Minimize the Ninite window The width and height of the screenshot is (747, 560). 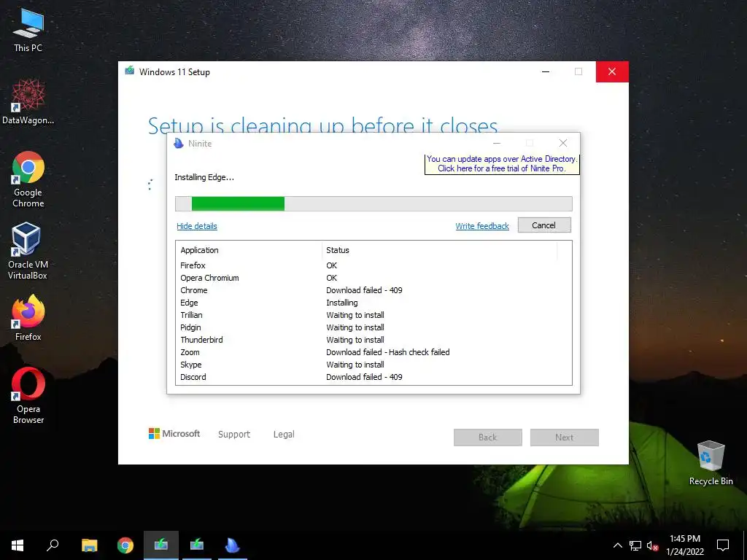click(x=497, y=143)
